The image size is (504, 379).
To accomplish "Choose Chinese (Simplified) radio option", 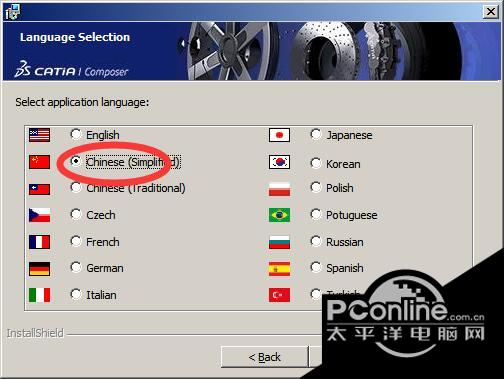I will (x=76, y=162).
